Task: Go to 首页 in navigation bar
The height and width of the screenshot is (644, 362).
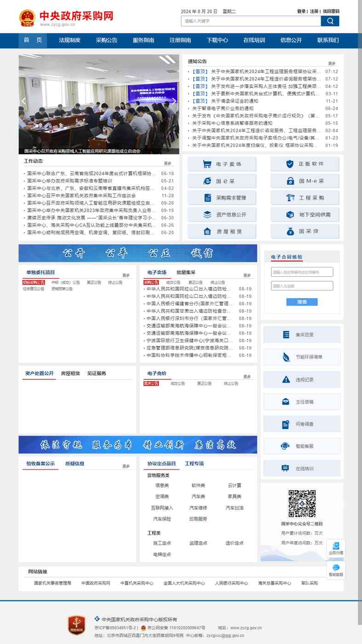Action: 33,41
